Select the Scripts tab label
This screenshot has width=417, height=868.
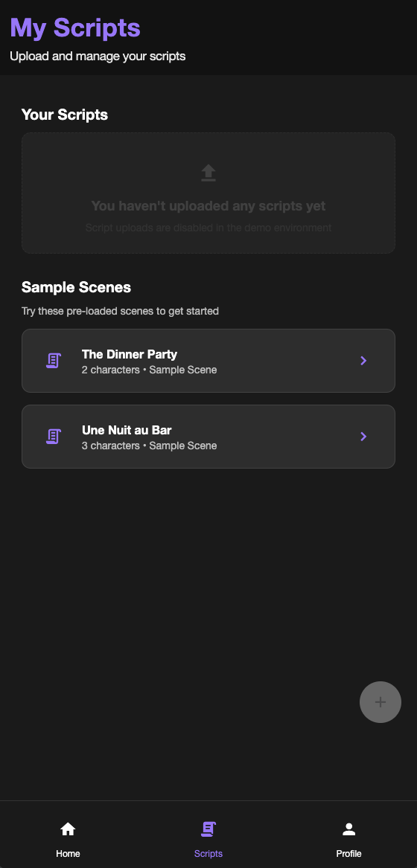click(x=208, y=854)
